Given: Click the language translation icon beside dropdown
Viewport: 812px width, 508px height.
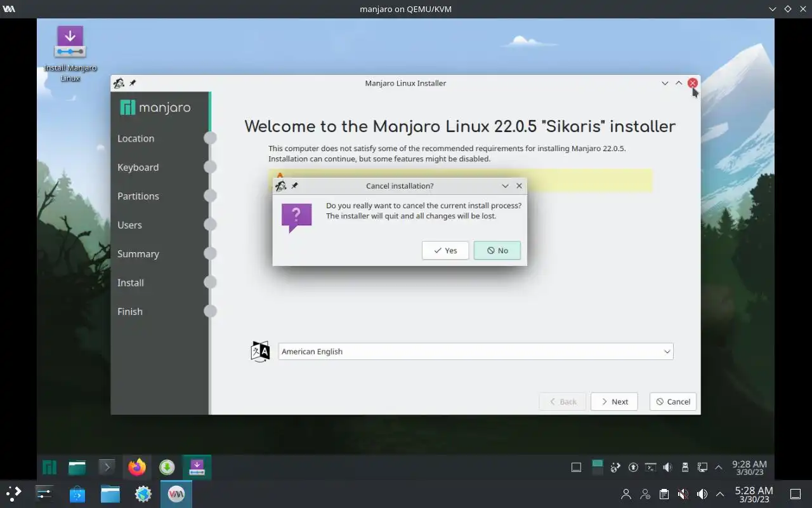Looking at the screenshot, I should click(x=260, y=351).
